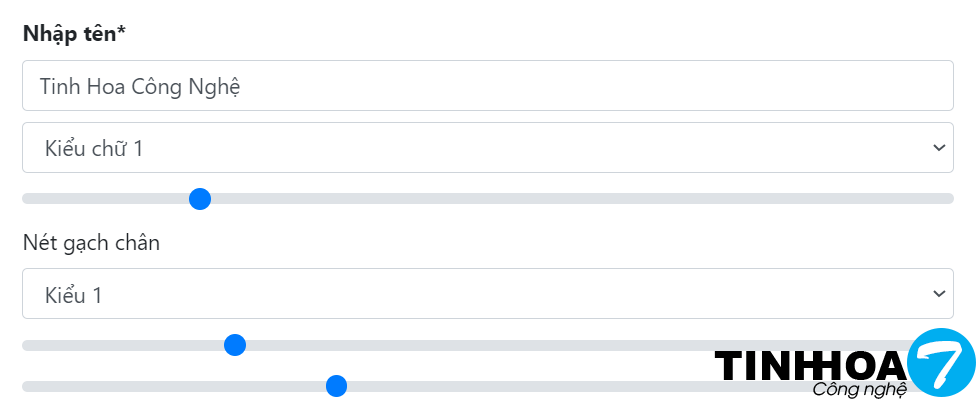
Task: Click the "Nét gạch chân" section label
Action: 91,242
